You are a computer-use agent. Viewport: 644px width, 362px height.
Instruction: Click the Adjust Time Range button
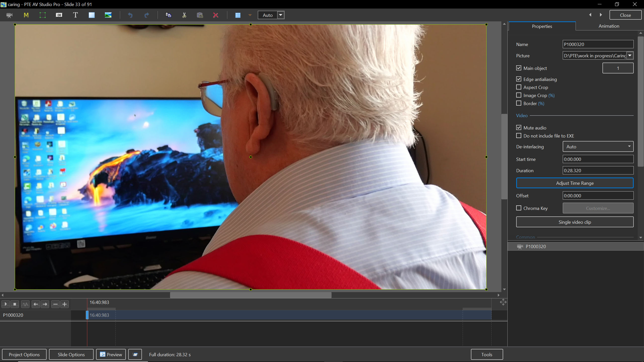click(x=575, y=183)
